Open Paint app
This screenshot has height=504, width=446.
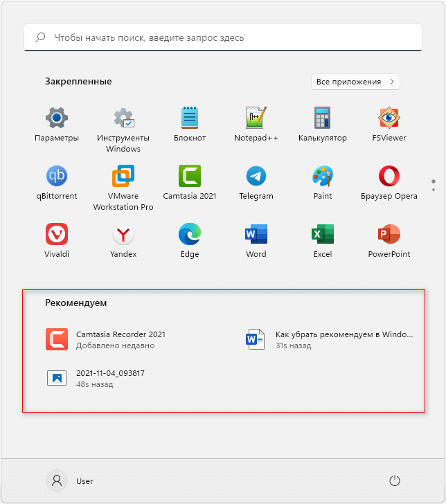tap(323, 183)
